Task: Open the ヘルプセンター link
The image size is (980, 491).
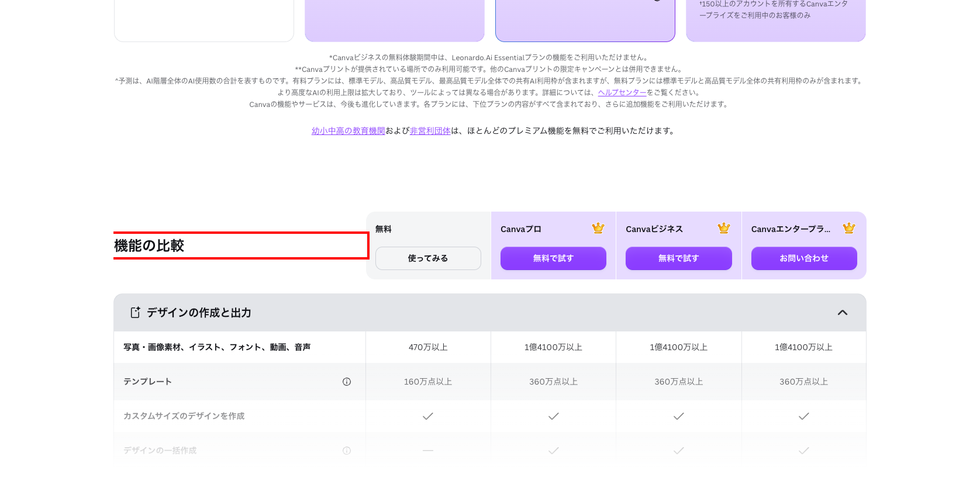Action: pos(622,92)
